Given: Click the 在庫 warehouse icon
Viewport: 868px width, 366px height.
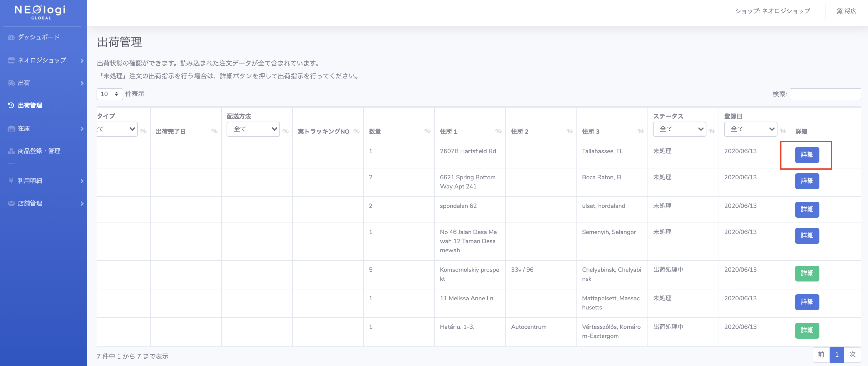Looking at the screenshot, I should [x=11, y=129].
